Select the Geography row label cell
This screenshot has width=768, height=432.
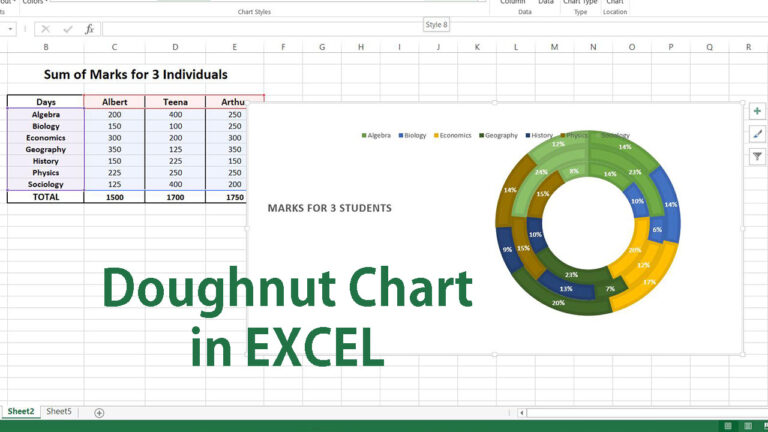46,149
